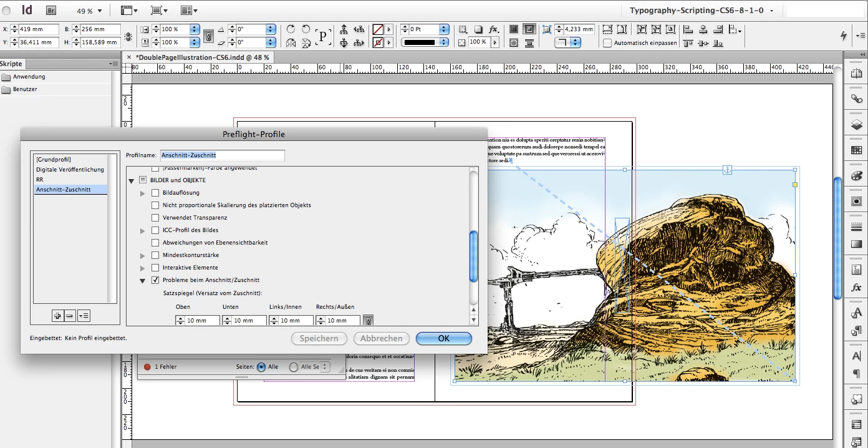Open Adobe Bridge with the Br icon
Image resolution: width=868 pixels, height=448 pixels.
click(x=51, y=10)
